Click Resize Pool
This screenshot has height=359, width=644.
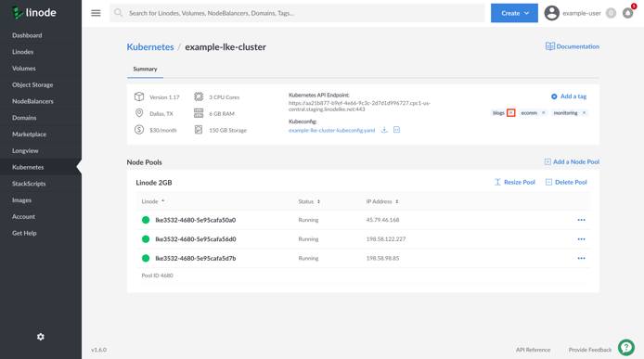(x=515, y=182)
